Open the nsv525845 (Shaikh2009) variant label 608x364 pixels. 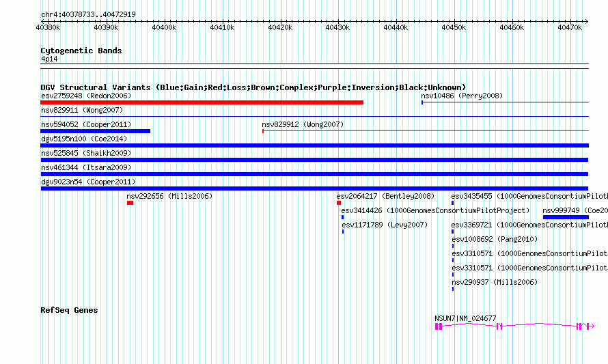click(x=86, y=153)
